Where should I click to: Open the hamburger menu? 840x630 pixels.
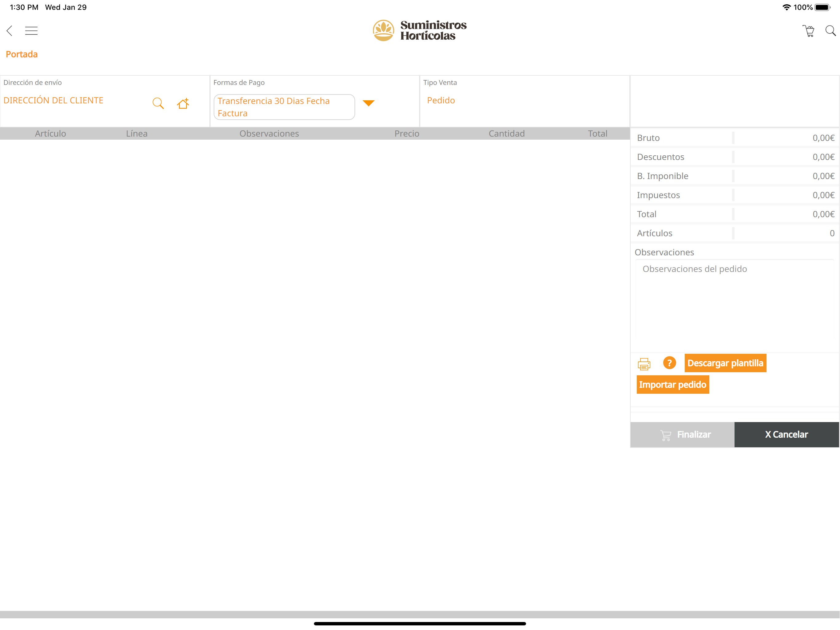[x=31, y=31]
